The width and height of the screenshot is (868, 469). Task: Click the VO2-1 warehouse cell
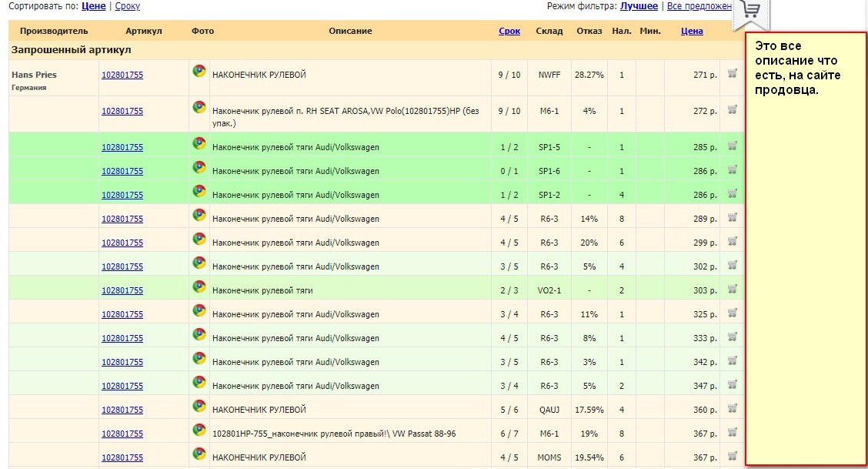pyautogui.click(x=549, y=290)
